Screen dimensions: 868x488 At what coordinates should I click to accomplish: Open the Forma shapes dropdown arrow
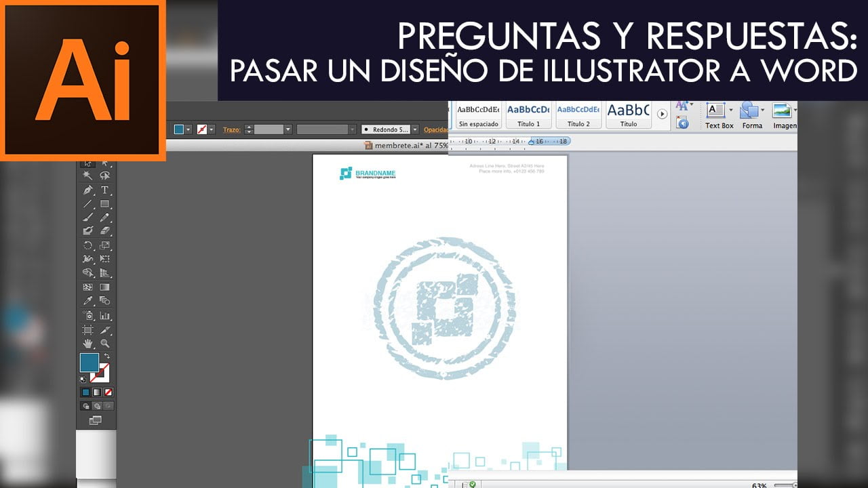763,110
